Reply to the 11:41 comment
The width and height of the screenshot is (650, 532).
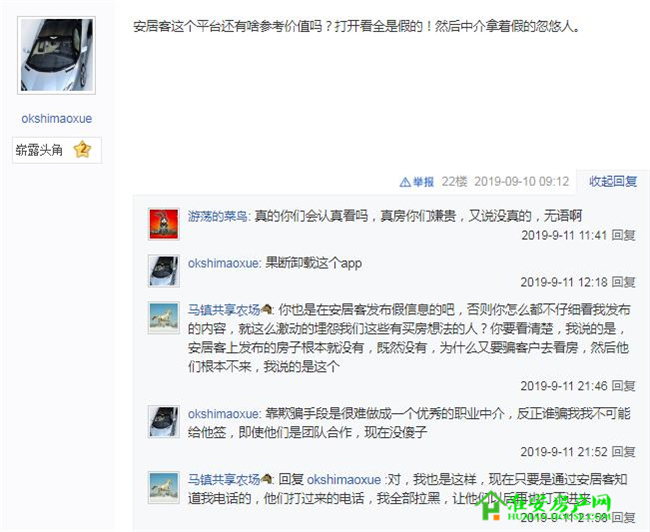pos(623,235)
